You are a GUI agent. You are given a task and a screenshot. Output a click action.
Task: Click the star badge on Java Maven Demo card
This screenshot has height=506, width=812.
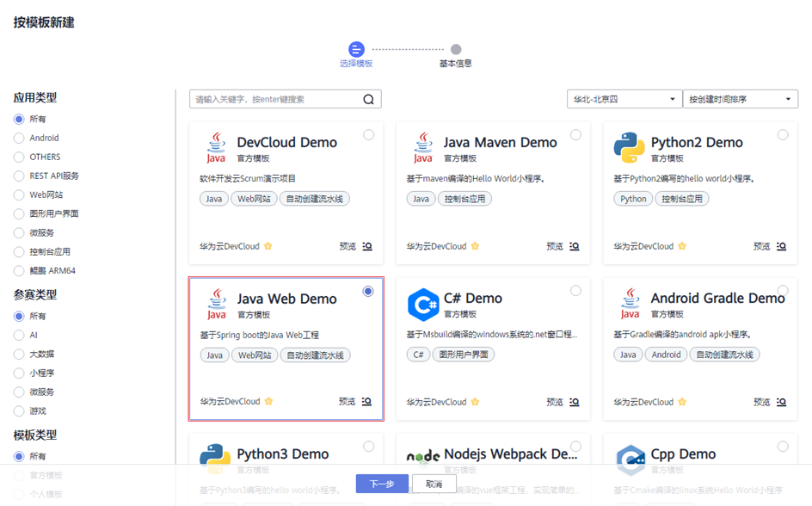tap(475, 246)
